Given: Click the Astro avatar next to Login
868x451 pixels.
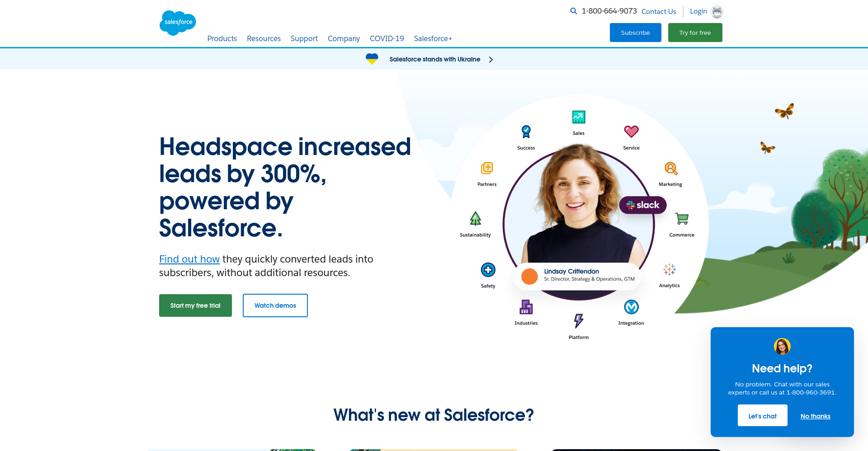Looking at the screenshot, I should (717, 12).
